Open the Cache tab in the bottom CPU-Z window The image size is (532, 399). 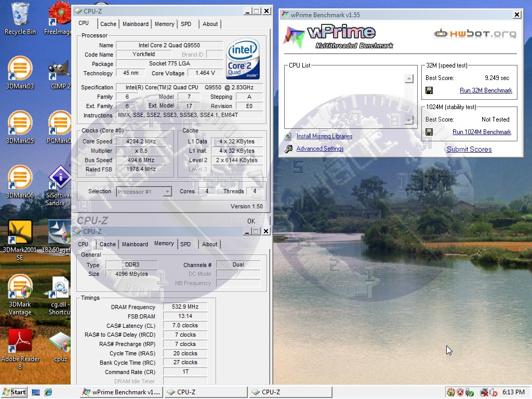click(x=108, y=244)
